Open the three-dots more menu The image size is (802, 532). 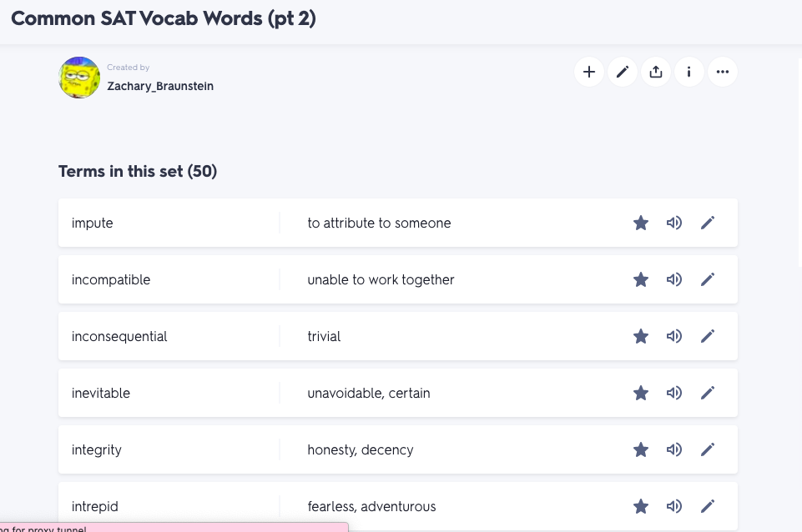pyautogui.click(x=723, y=72)
